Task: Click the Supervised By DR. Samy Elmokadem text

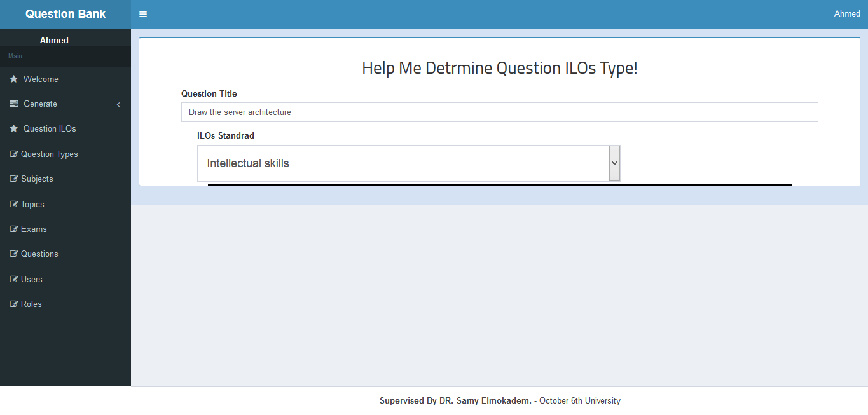Action: point(455,401)
